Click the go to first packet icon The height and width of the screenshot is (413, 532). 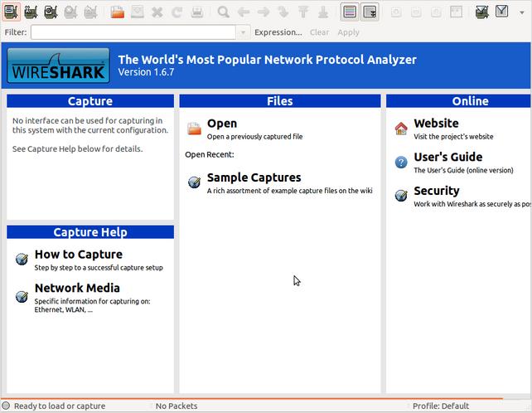pos(303,12)
